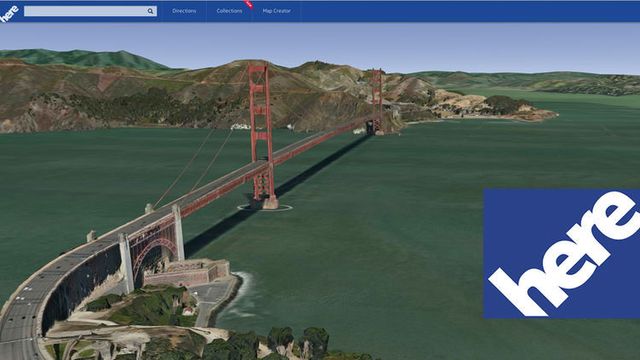Viewport: 640px width, 360px height.
Task: Open the Directions menu item
Action: [184, 11]
